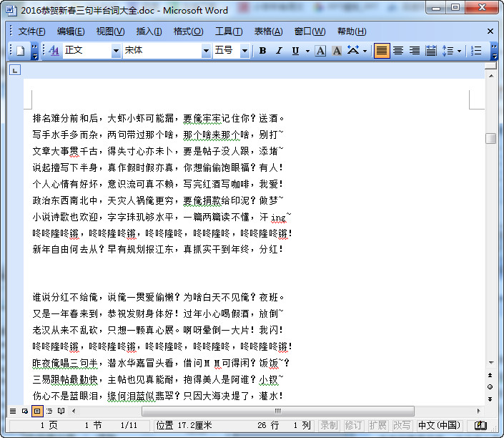
Task: Click the line spacing icon
Action: pyautogui.click(x=448, y=51)
